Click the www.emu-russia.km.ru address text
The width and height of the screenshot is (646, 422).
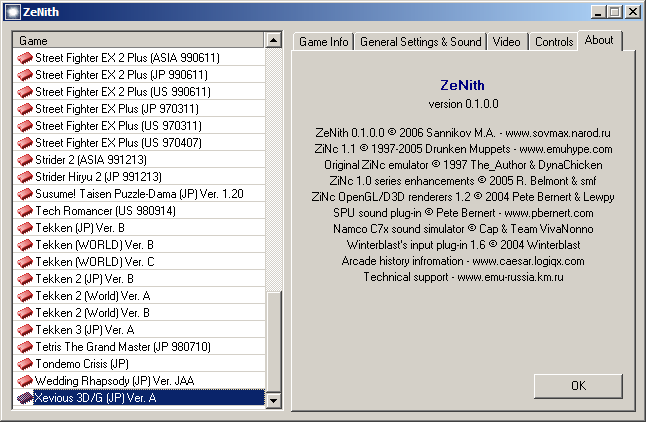tap(510, 277)
